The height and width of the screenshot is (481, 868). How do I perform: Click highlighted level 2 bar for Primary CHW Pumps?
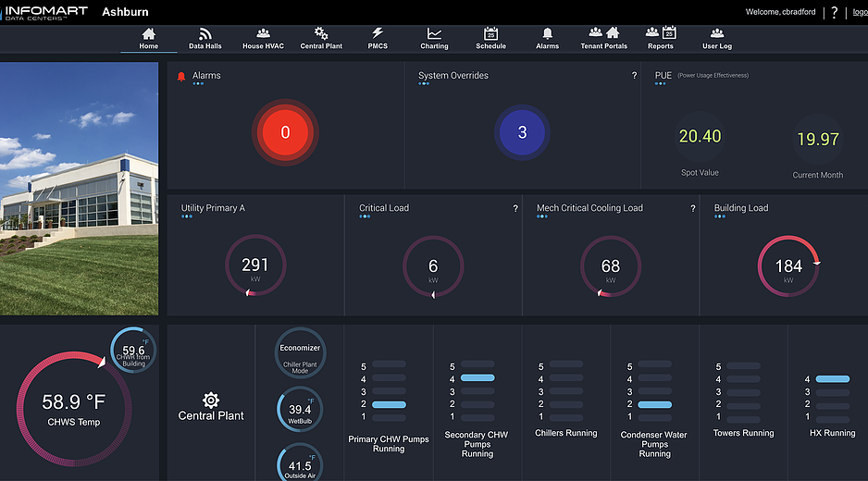pos(389,404)
